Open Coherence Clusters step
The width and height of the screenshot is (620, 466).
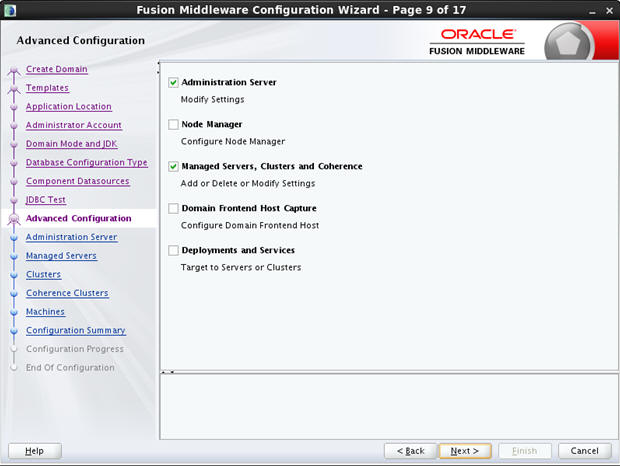click(67, 293)
